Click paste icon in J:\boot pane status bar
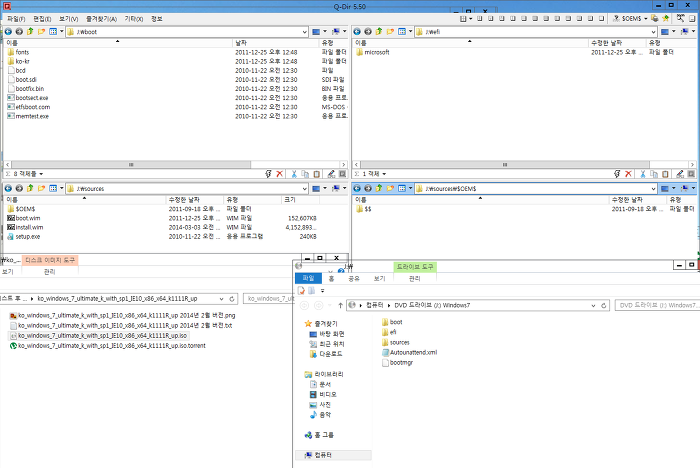This screenshot has height=468, width=700. 317,174
